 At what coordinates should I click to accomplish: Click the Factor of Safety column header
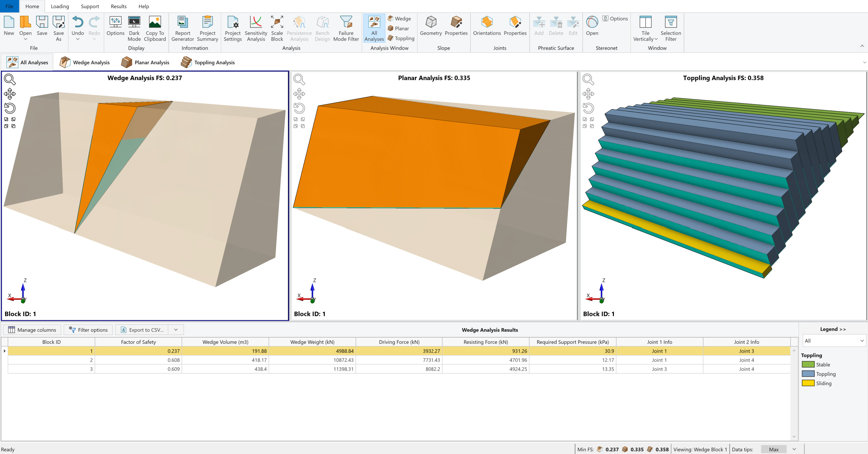pos(138,342)
